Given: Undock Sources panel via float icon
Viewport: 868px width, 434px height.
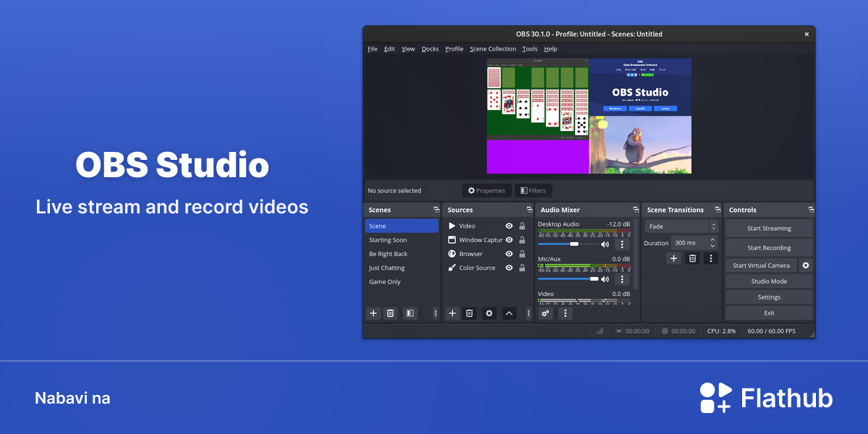Looking at the screenshot, I should pos(529,210).
